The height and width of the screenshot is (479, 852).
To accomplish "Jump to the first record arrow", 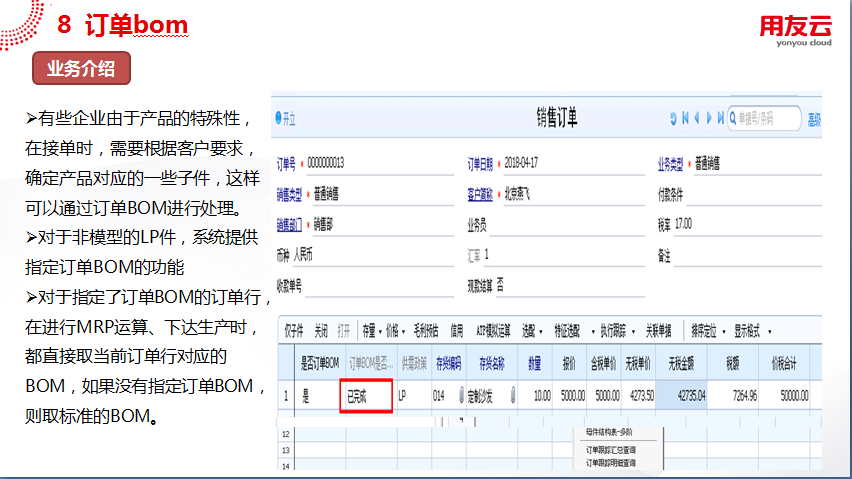I will (x=685, y=119).
